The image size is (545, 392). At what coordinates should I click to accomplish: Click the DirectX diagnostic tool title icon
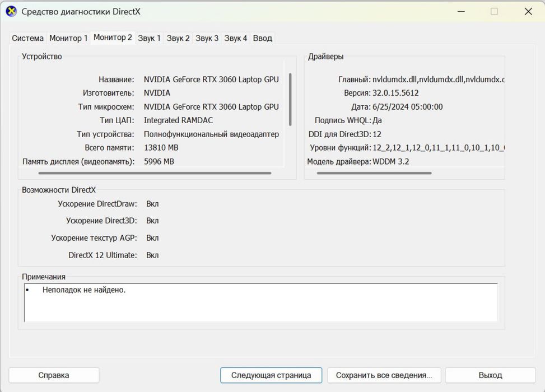click(x=11, y=11)
